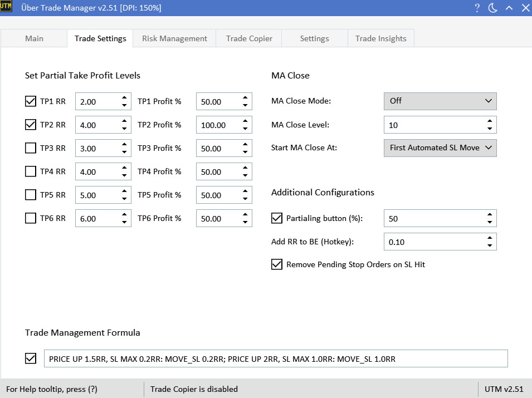Screen dimensions: 532x398
Task: Enable the TP4 RR checkbox
Action: 31,171
